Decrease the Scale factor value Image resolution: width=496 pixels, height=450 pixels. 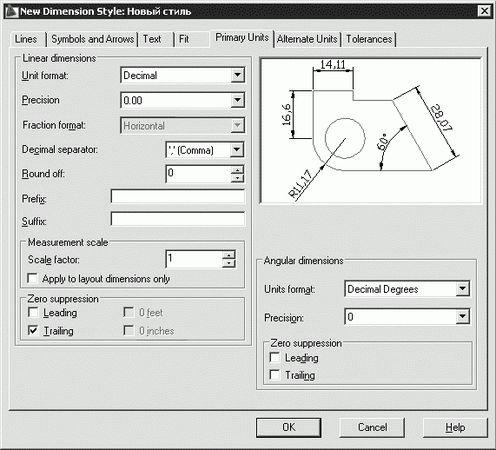(x=228, y=263)
